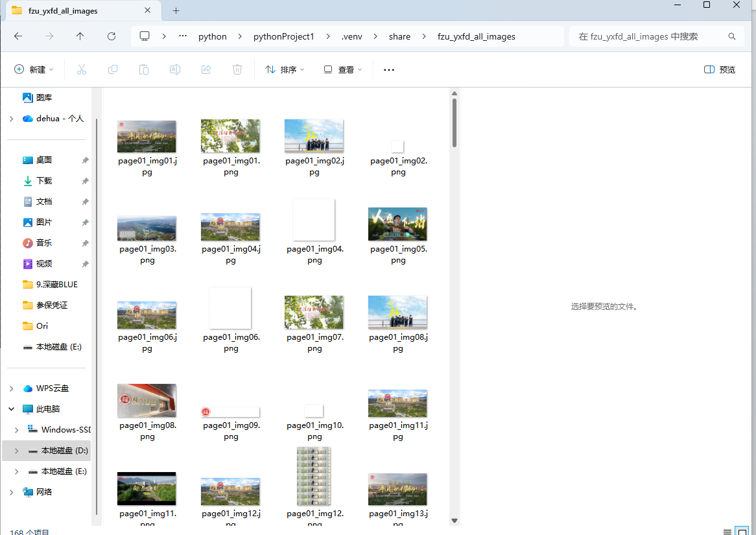The image size is (756, 535).
Task: Refresh the current folder view
Action: click(x=112, y=36)
